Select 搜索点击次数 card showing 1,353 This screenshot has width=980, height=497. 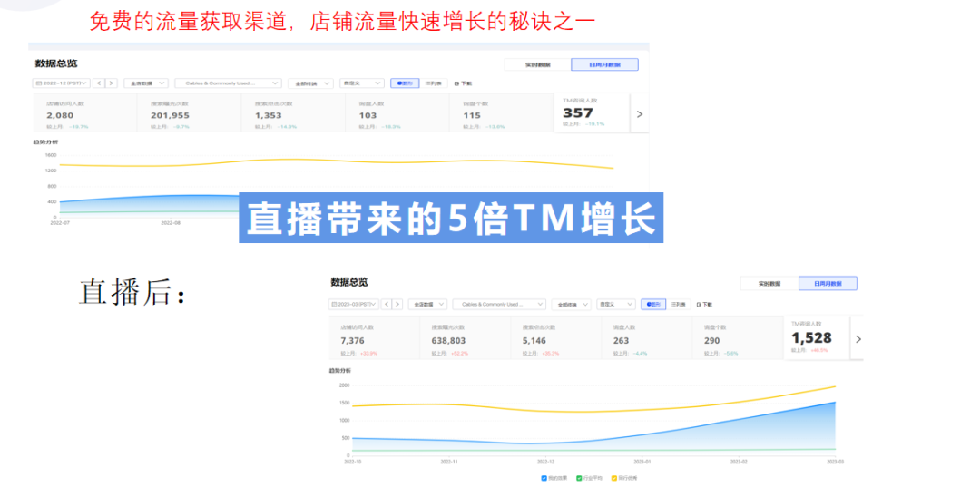pyautogui.click(x=293, y=114)
